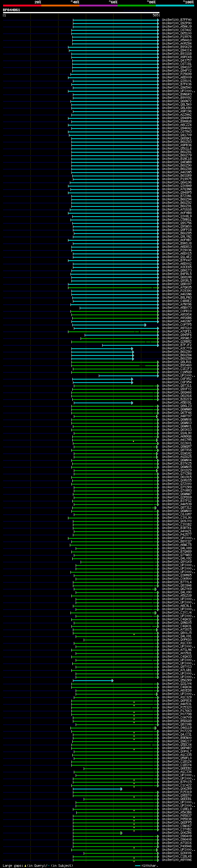
Task: Select the UniRef100_A4S7M5 entry
Action: [176, 440]
